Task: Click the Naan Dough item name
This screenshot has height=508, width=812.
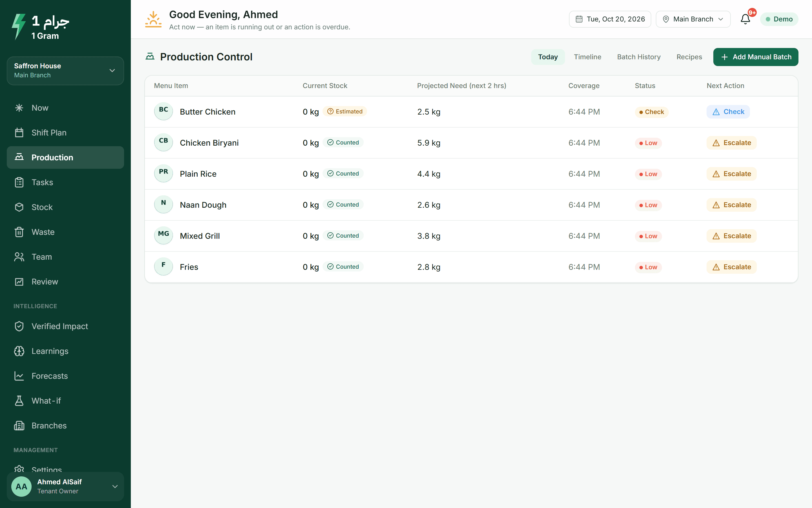Action: [x=203, y=205]
